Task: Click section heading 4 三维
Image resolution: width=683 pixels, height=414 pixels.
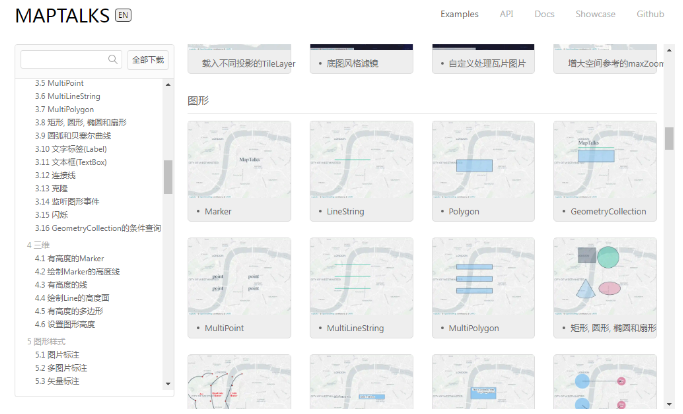Action: point(38,245)
